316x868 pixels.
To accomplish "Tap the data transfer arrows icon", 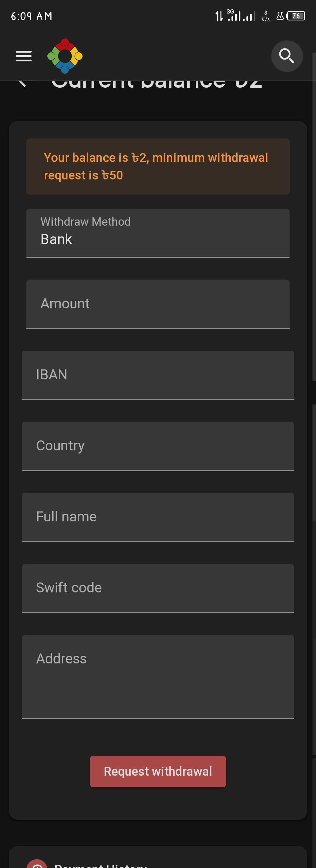I will 219,16.
